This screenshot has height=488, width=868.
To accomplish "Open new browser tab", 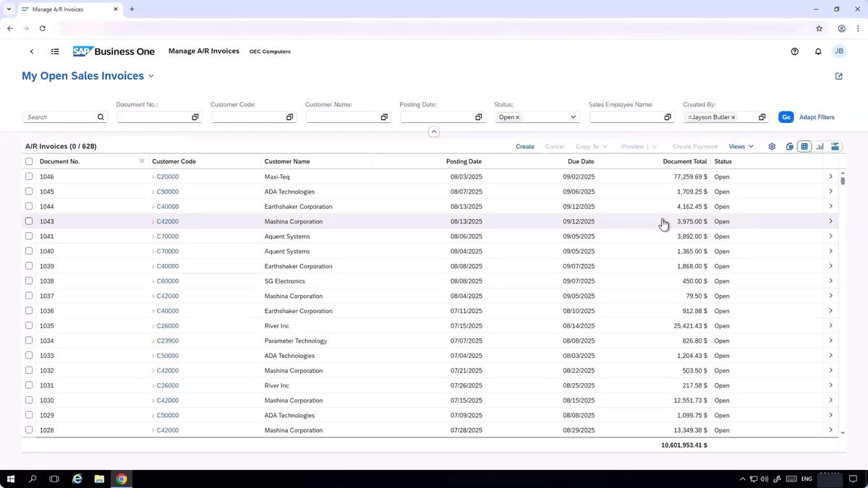I will coord(132,9).
